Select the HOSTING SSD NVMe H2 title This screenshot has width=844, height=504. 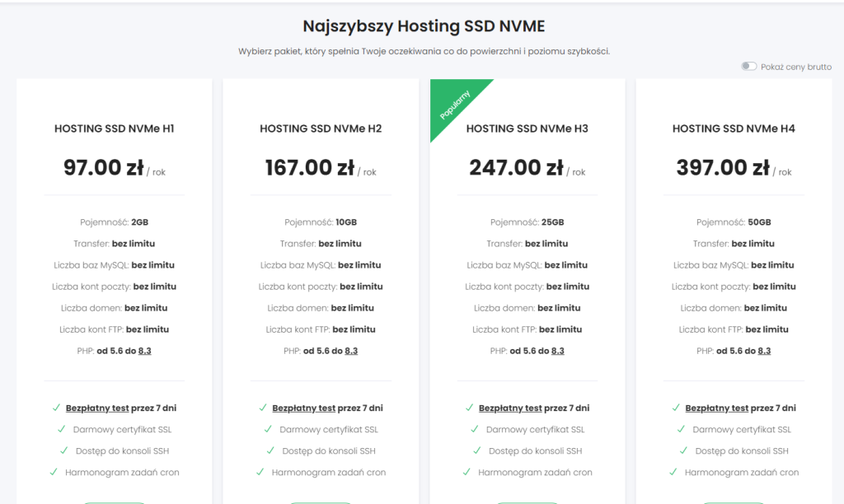(321, 128)
